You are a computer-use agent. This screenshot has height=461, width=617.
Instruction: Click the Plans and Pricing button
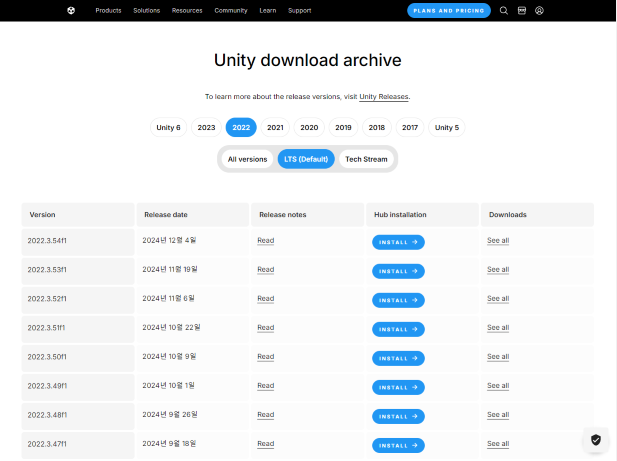tap(449, 11)
